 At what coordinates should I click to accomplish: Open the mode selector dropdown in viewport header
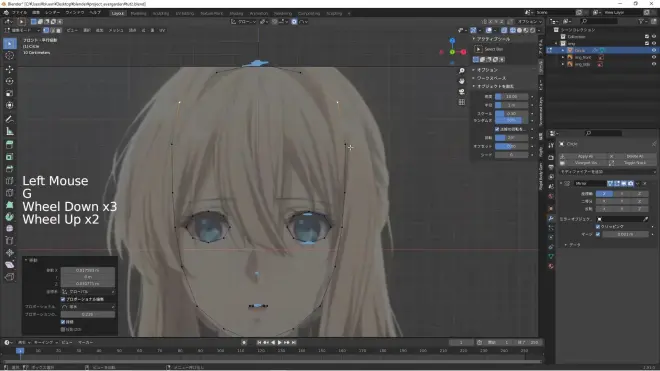pos(22,30)
